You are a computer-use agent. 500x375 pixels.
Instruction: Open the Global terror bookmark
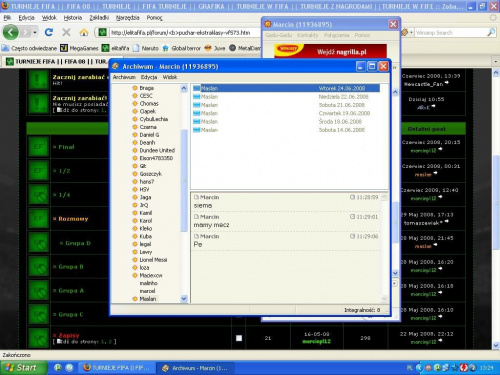point(181,48)
